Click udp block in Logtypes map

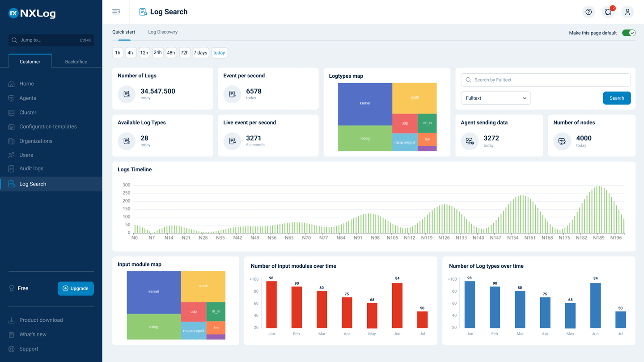click(x=405, y=123)
